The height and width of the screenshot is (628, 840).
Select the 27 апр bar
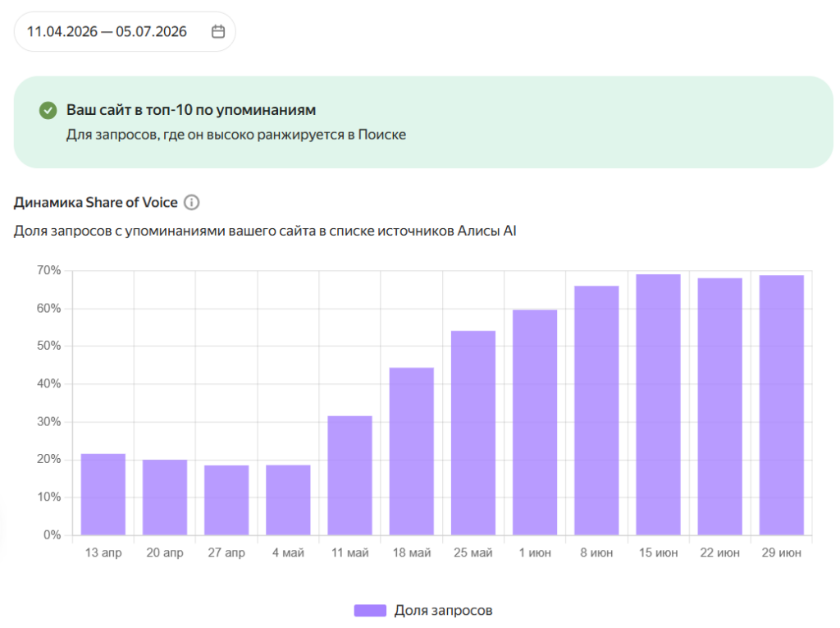(x=226, y=500)
